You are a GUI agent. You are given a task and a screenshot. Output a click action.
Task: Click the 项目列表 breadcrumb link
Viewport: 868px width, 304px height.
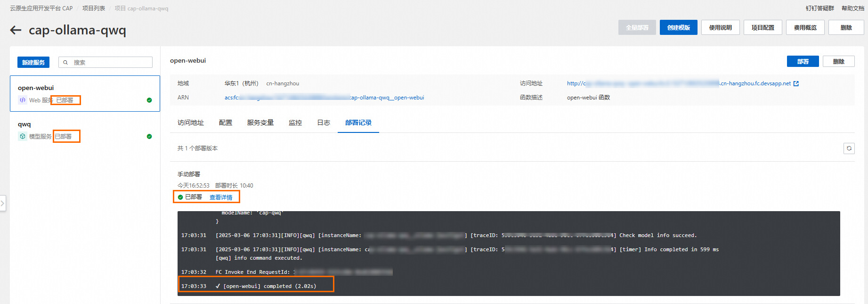[x=94, y=8]
